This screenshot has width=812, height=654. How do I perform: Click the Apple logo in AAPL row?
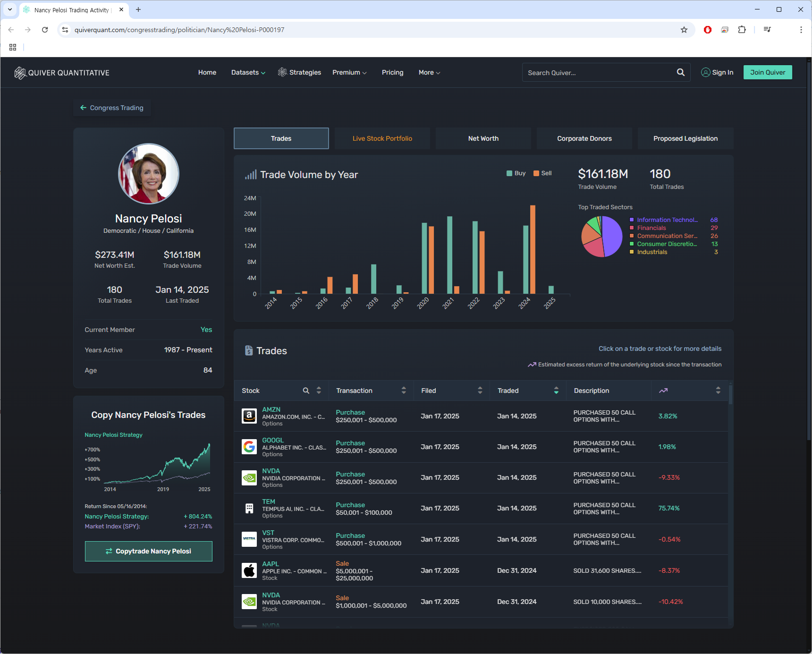249,570
